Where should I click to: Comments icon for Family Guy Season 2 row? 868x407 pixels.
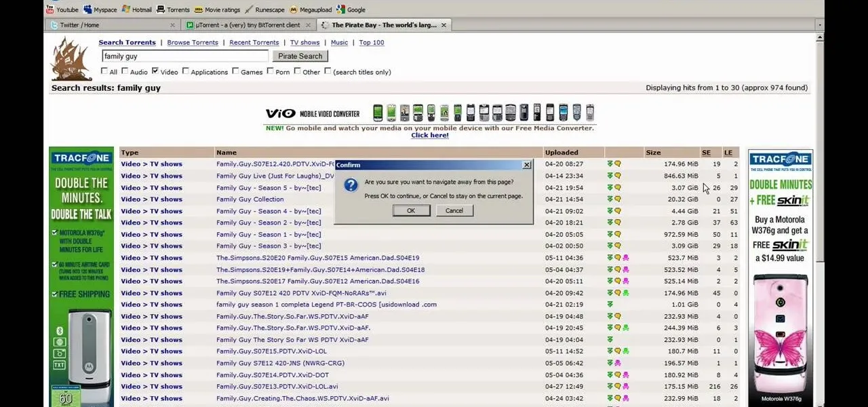[x=617, y=222]
